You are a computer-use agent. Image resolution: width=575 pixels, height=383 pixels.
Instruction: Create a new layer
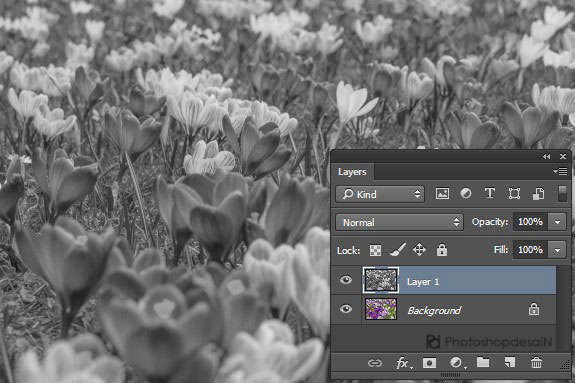click(510, 363)
